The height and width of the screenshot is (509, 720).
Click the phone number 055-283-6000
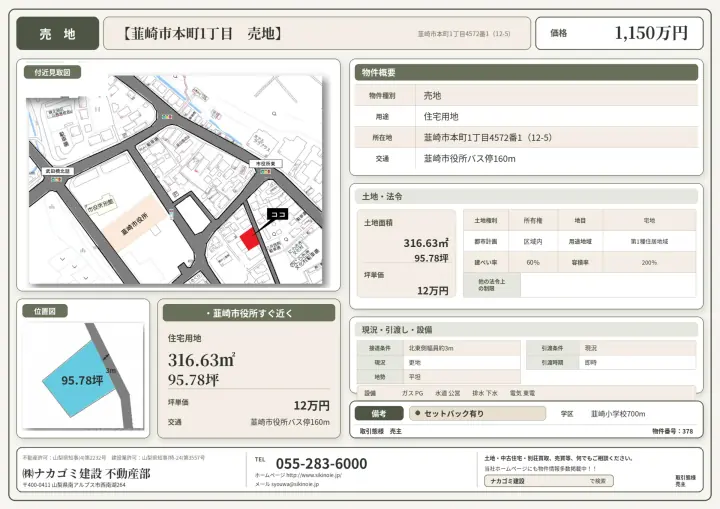[321, 464]
